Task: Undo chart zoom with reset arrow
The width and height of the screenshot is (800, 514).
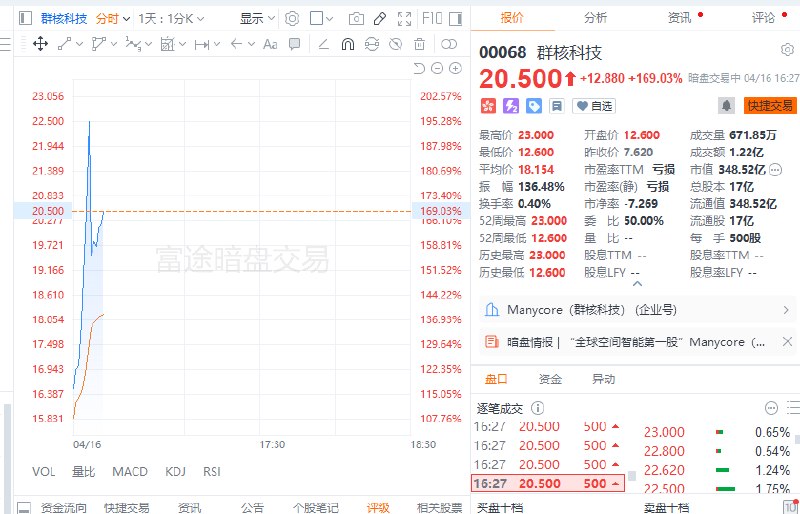Action: pos(419,68)
